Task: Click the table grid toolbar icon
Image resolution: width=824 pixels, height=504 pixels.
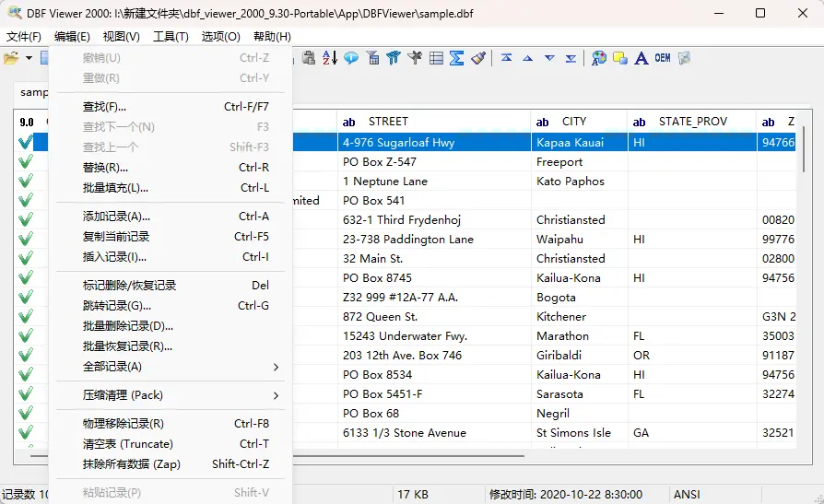Action: tap(436, 58)
